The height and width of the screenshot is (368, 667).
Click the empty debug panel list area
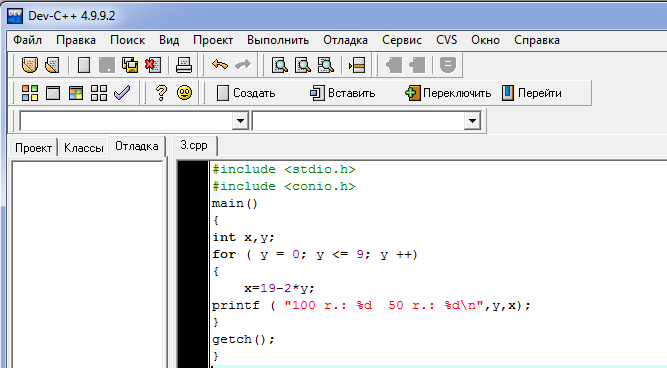click(x=87, y=264)
